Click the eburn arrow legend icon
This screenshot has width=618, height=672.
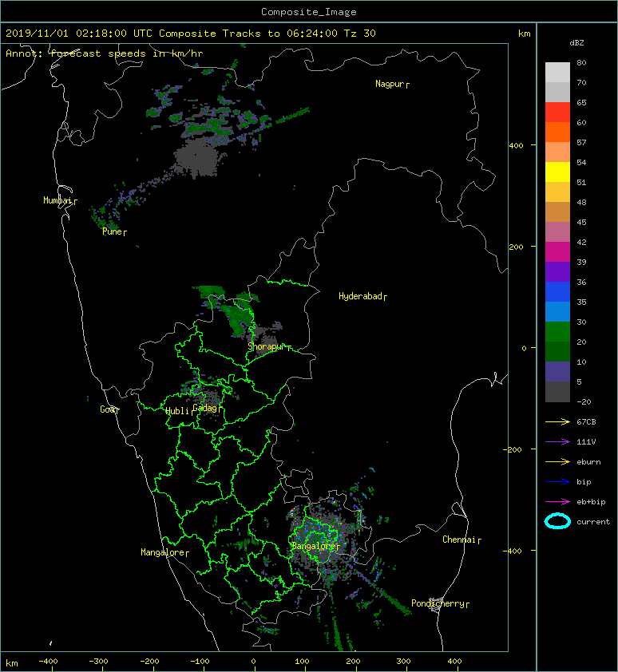click(x=557, y=461)
